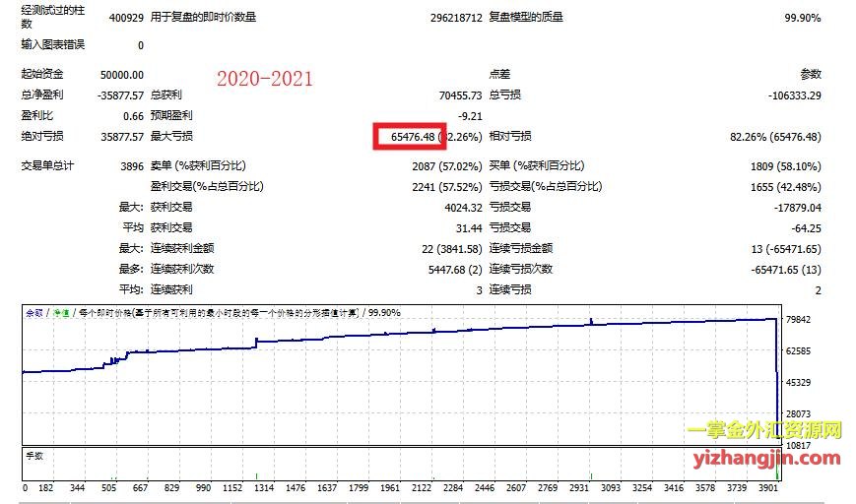Viewport: 856px width, 504px height.
Task: Click the total net profit value -35877.57
Action: pyautogui.click(x=118, y=95)
